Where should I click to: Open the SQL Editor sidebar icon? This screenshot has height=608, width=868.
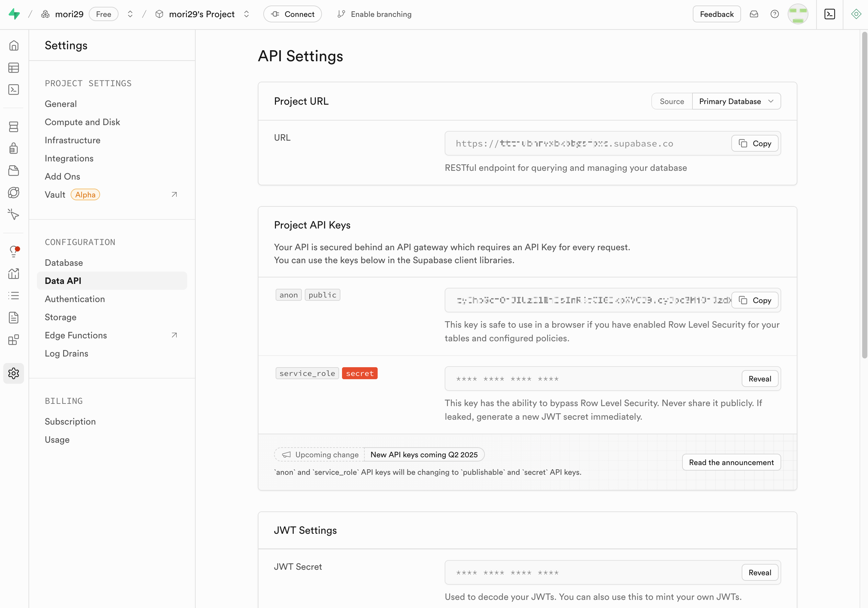[14, 90]
